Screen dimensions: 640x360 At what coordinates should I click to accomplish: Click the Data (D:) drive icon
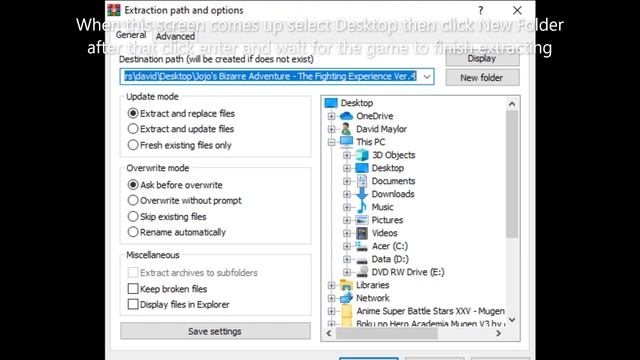click(x=362, y=260)
